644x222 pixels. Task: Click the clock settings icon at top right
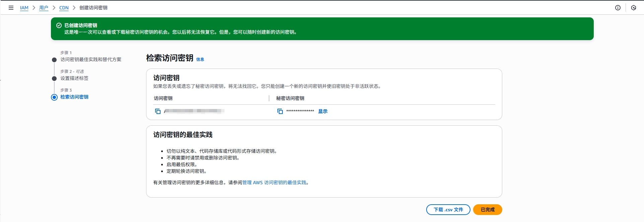click(634, 8)
